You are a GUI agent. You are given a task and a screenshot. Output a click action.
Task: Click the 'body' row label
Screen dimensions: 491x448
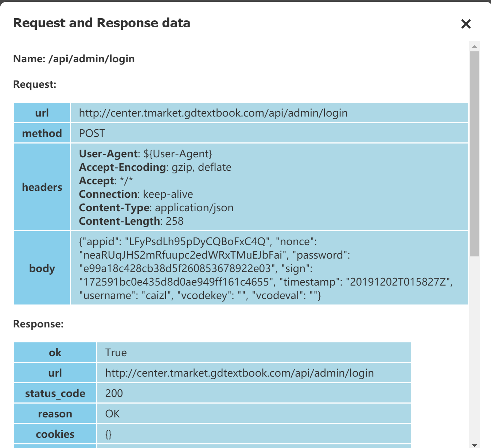click(42, 268)
